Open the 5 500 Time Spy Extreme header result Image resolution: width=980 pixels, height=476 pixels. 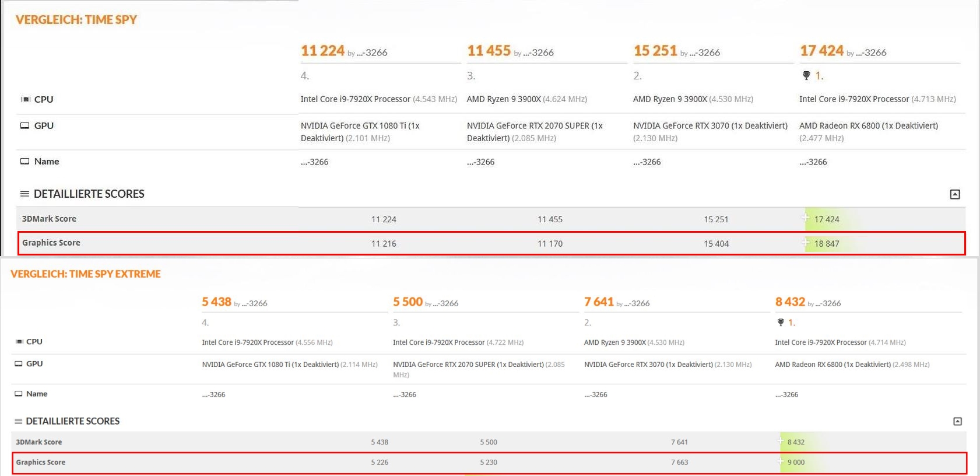pyautogui.click(x=408, y=302)
